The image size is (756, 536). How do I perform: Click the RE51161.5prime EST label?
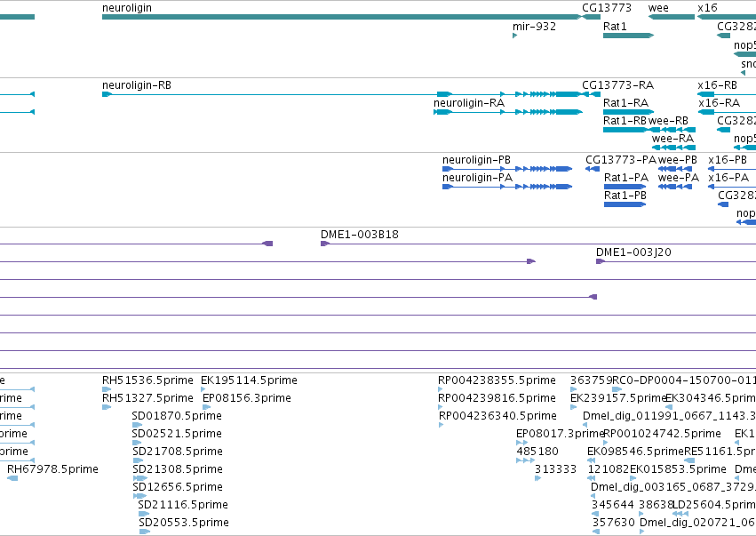720,452
